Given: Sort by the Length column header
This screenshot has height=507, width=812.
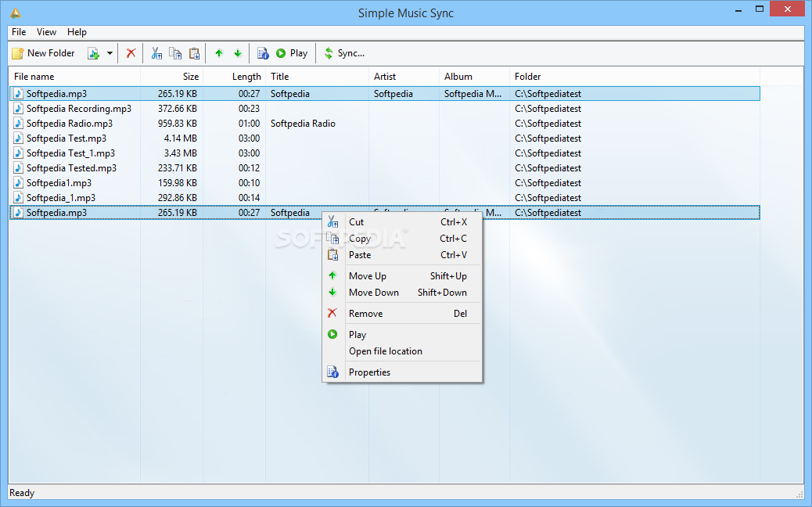Looking at the screenshot, I should tap(234, 77).
